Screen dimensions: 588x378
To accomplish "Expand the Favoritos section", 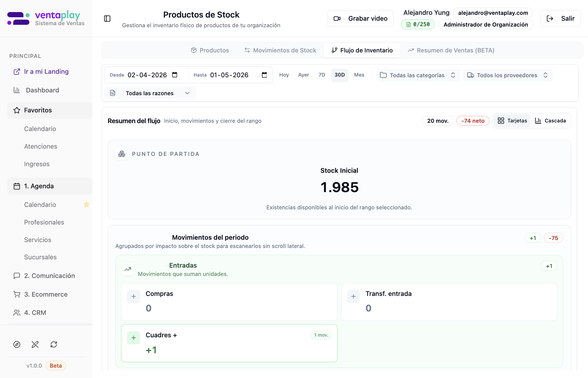I will [50, 110].
